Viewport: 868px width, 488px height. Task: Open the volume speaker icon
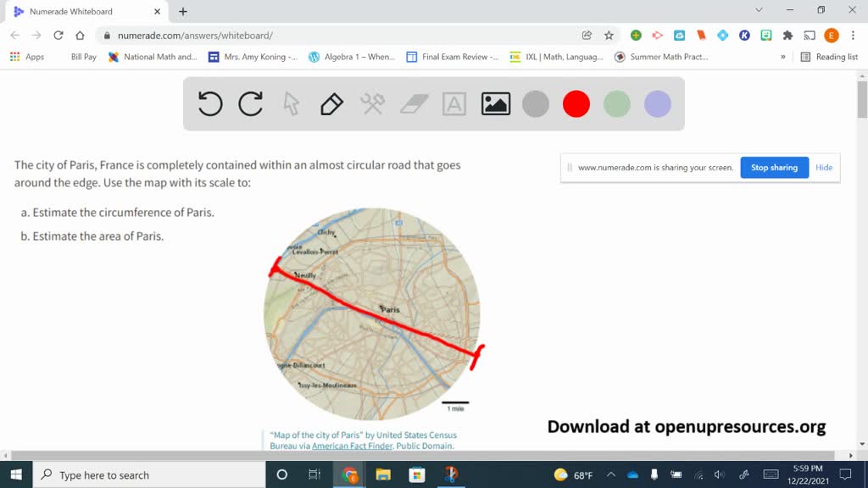719,474
